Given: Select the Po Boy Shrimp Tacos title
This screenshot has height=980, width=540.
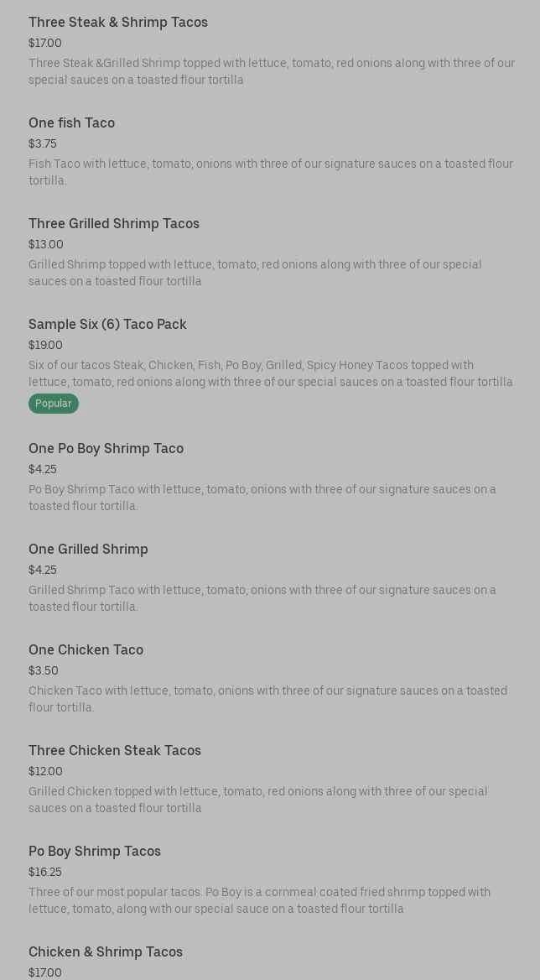Looking at the screenshot, I should pyautogui.click(x=95, y=852).
